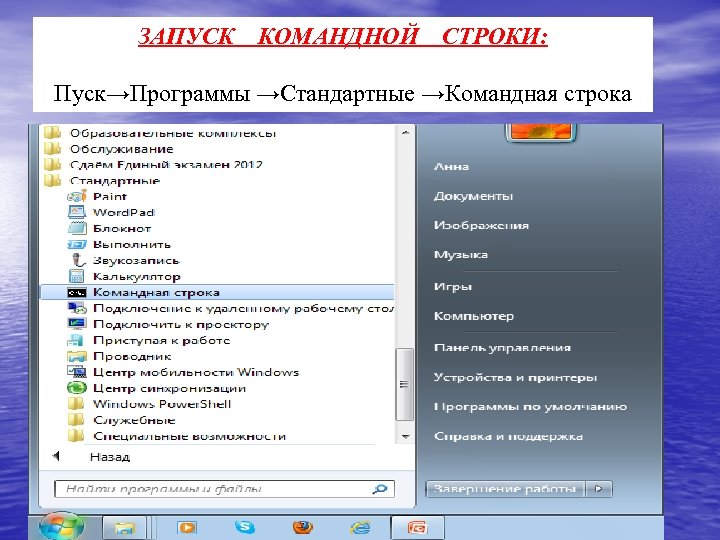Viewport: 720px width, 540px height.
Task: Click the Приступая к работе label text
Action: [x=162, y=340]
